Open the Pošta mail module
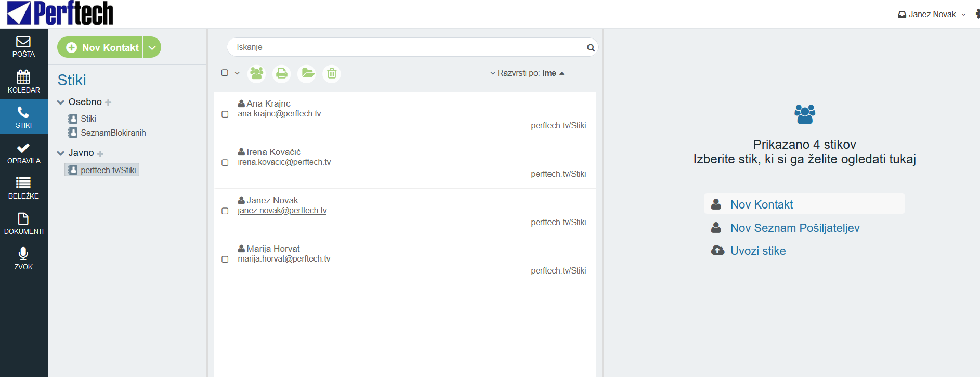The image size is (980, 377). pyautogui.click(x=23, y=46)
